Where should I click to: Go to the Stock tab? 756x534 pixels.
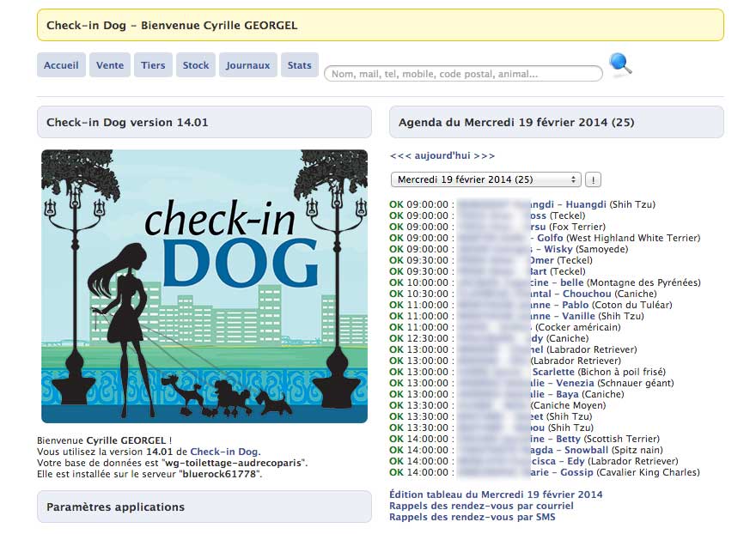tap(196, 65)
